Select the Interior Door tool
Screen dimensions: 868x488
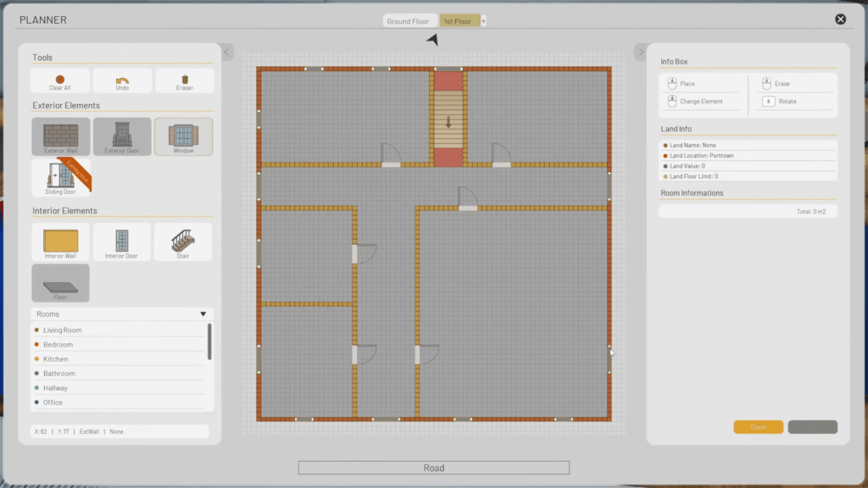121,241
